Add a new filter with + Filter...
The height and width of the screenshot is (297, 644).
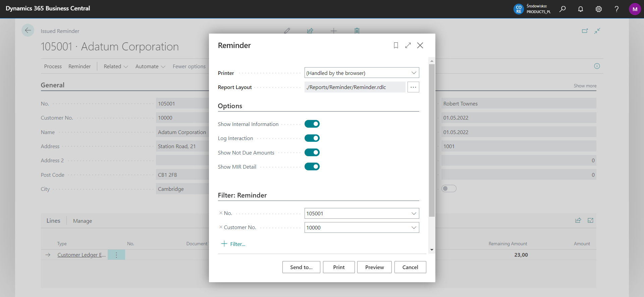(x=233, y=244)
